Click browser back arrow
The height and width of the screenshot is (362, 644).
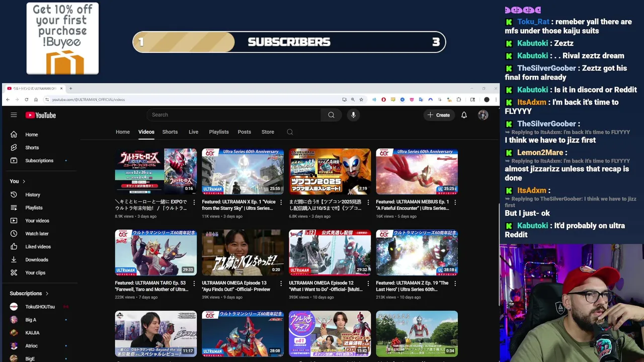pos(8,100)
